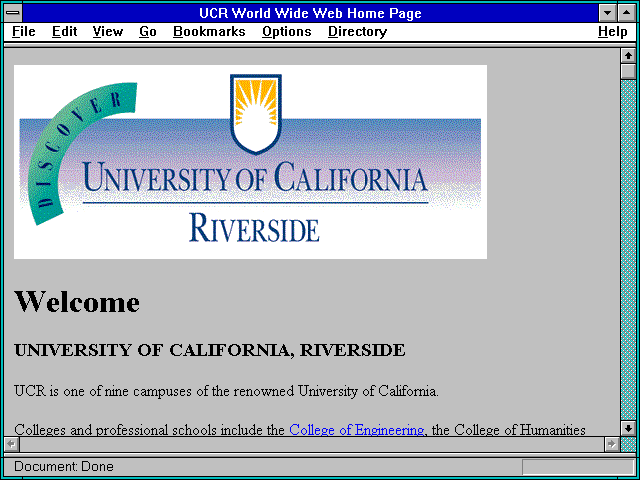Click the horizontal scrollbar left arrow
Screen dimensions: 640x480
coord(11,444)
